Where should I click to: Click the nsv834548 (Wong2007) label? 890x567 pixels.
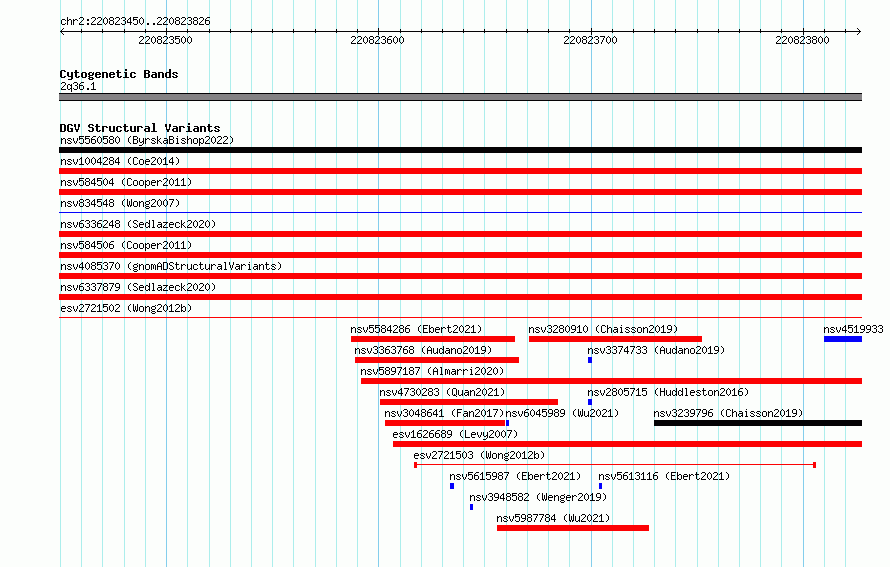pyautogui.click(x=120, y=203)
